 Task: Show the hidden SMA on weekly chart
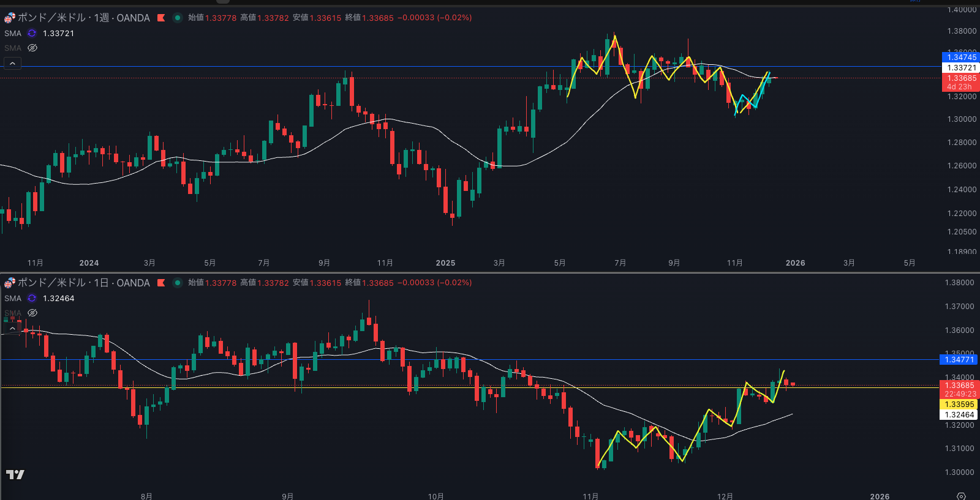pyautogui.click(x=32, y=48)
